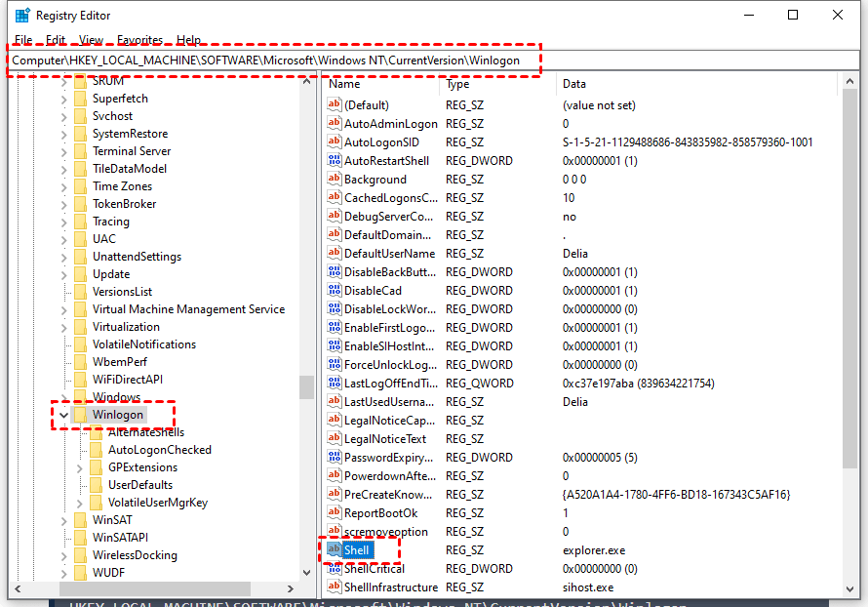Click the Shell value's string icon

tap(334, 549)
